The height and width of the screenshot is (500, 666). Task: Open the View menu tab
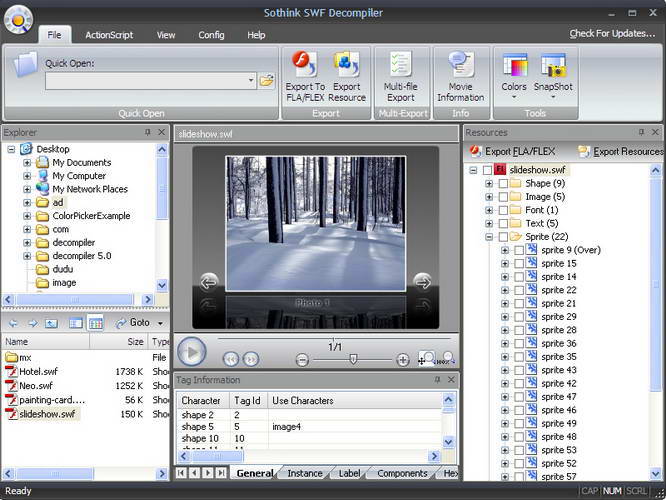[x=166, y=35]
